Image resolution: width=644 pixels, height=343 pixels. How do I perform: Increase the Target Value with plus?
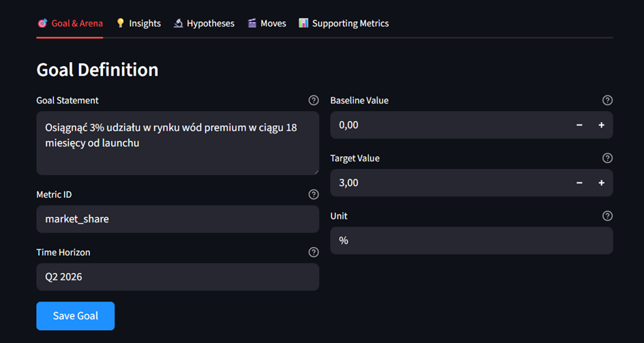click(602, 183)
